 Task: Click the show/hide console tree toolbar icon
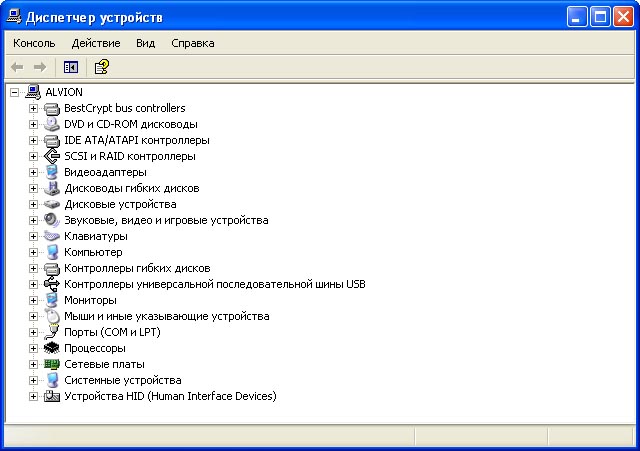tap(71, 67)
